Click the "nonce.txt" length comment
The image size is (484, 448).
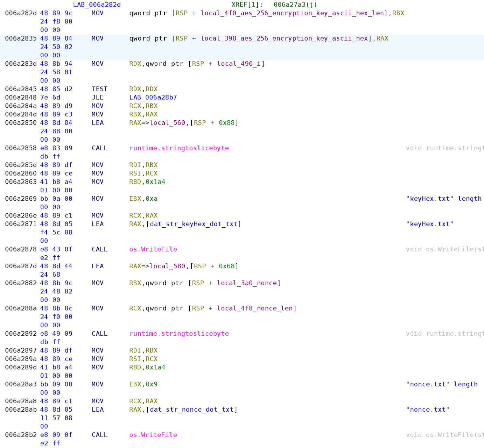pos(442,384)
